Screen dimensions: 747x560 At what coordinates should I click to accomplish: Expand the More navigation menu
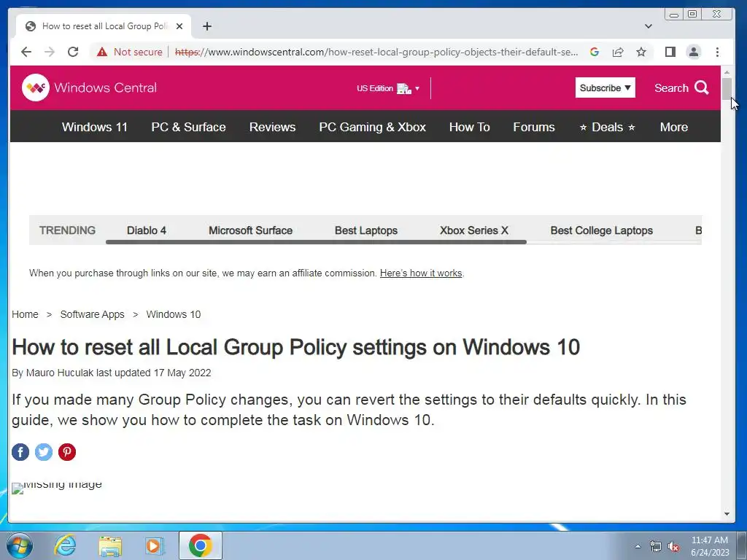point(673,127)
